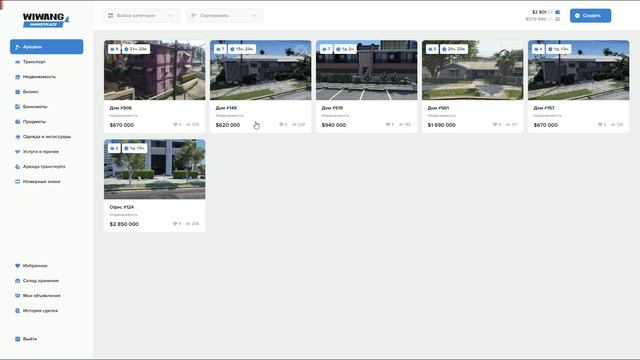The image size is (640, 360).
Task: Click the views eye icon on Дом #561
Action: tap(508, 124)
